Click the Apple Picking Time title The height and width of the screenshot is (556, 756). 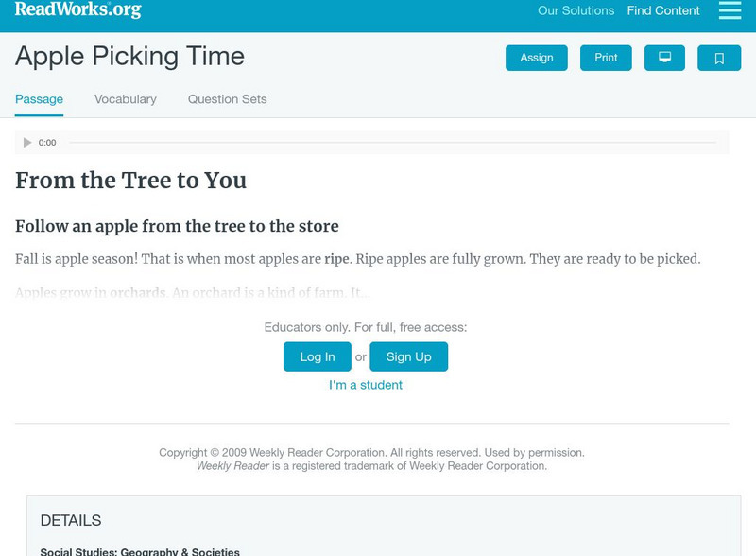128,57
